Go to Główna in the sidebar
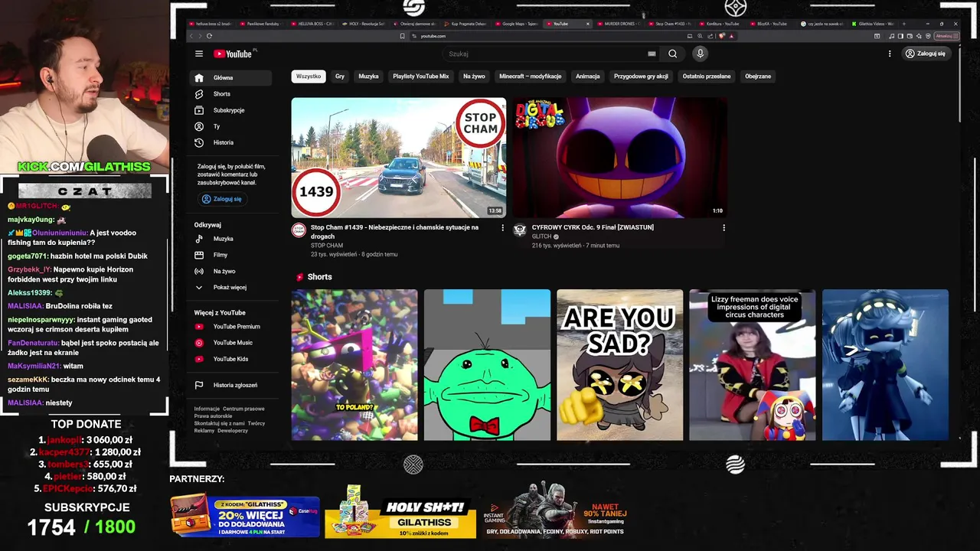 tap(230, 78)
